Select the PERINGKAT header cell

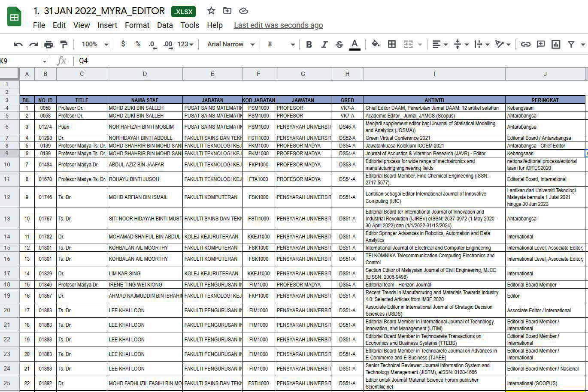(545, 100)
